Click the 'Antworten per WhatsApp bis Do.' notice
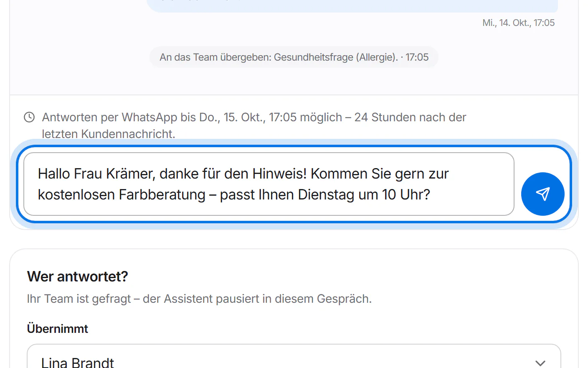The height and width of the screenshot is (368, 588). point(254,125)
